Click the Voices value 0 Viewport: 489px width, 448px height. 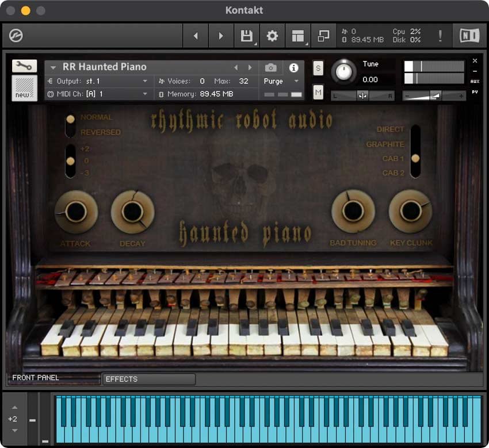(202, 81)
